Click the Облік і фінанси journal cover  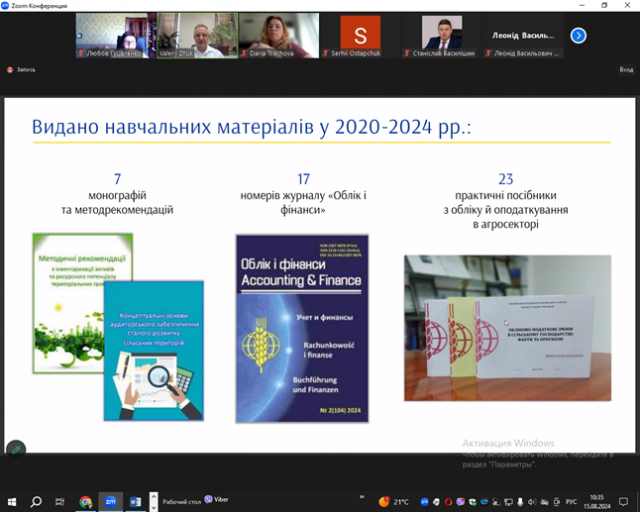coord(302,328)
